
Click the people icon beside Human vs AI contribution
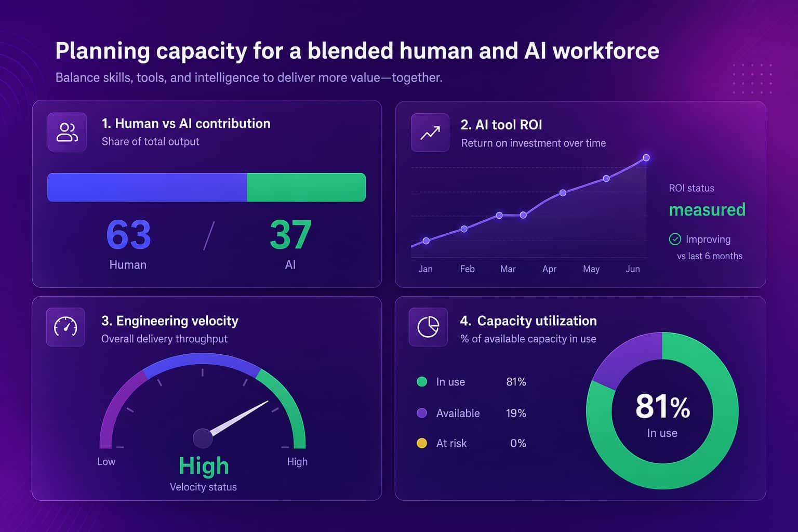click(67, 132)
